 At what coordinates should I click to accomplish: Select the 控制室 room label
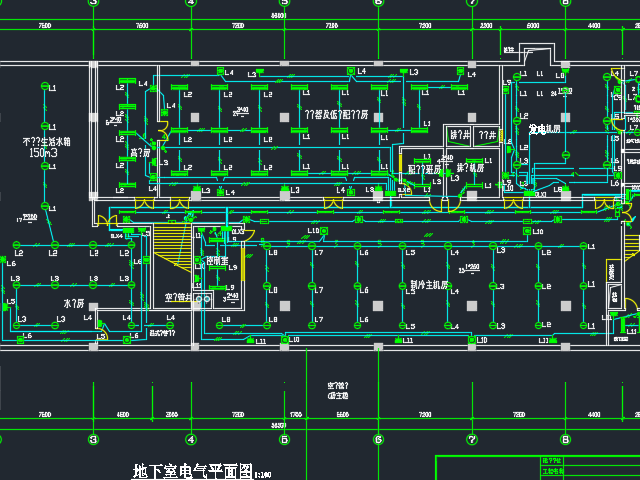pos(217,261)
